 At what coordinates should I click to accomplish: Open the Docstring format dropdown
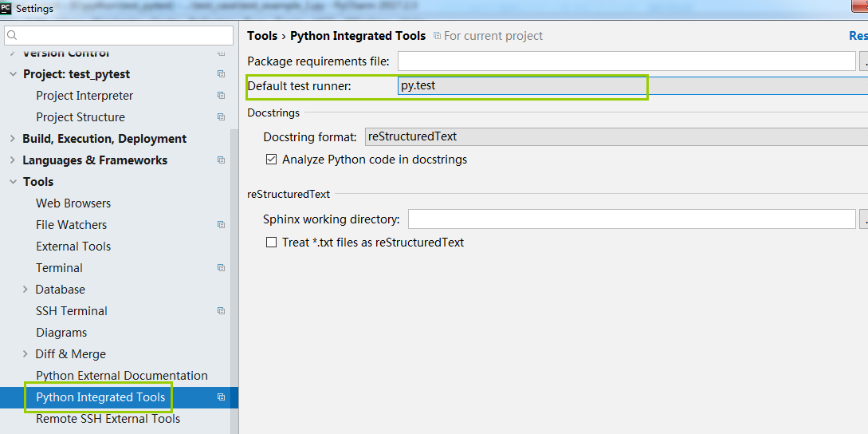[x=615, y=137]
